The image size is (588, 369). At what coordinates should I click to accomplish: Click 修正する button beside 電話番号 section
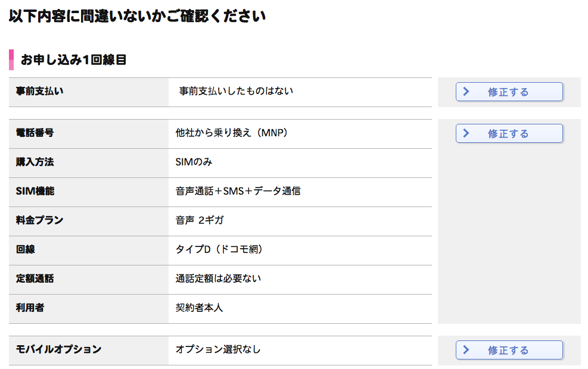tap(509, 133)
